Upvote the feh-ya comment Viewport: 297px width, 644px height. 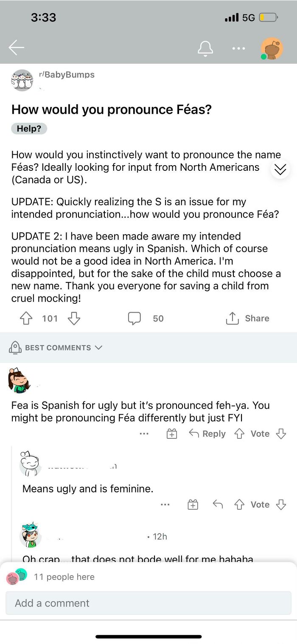click(239, 434)
